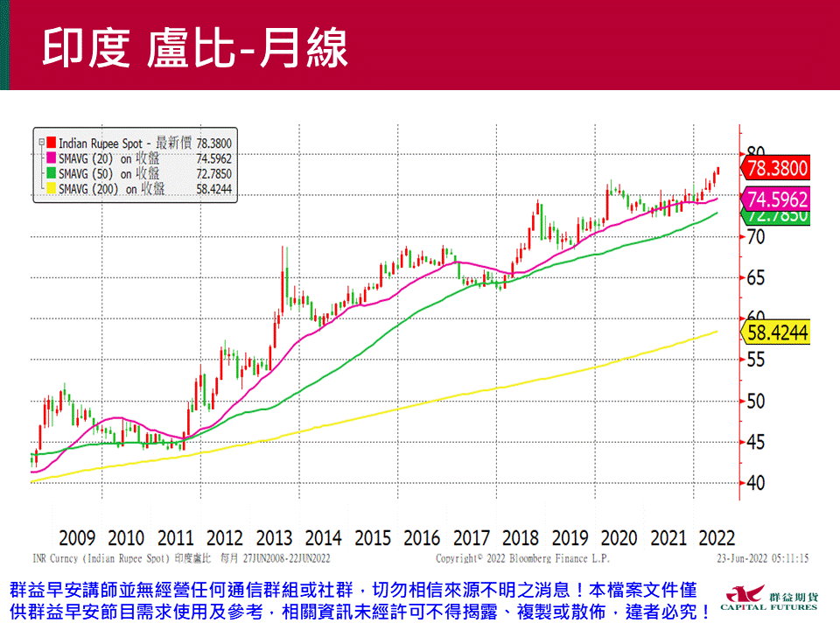Click the legend value 72.7850
Image resolution: width=840 pixels, height=630 pixels.
[x=213, y=174]
